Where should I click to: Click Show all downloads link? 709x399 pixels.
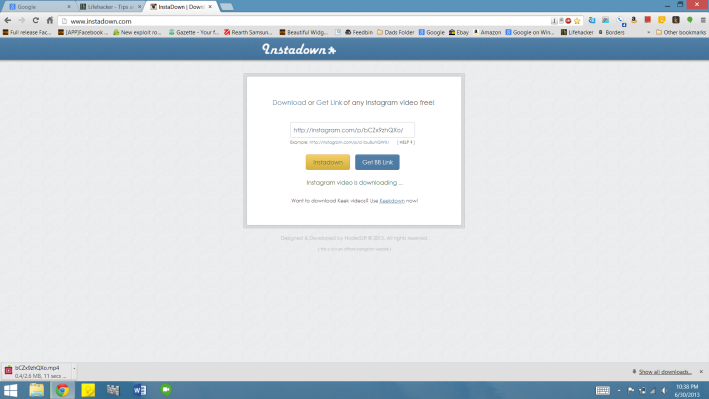tap(665, 372)
